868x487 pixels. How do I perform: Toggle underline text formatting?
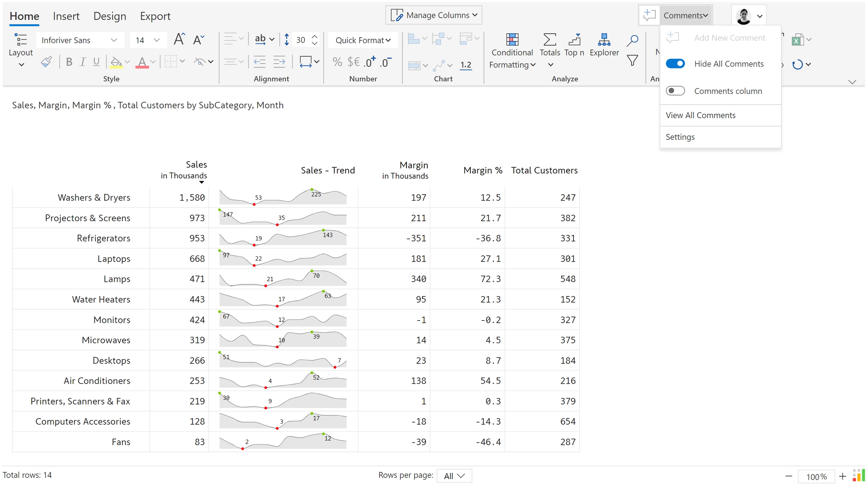96,62
